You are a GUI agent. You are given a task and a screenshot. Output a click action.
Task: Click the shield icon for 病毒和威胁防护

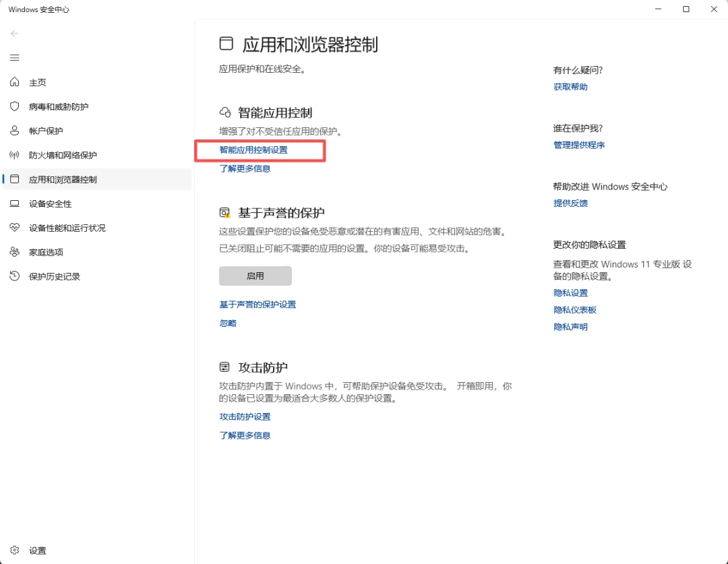(14, 106)
